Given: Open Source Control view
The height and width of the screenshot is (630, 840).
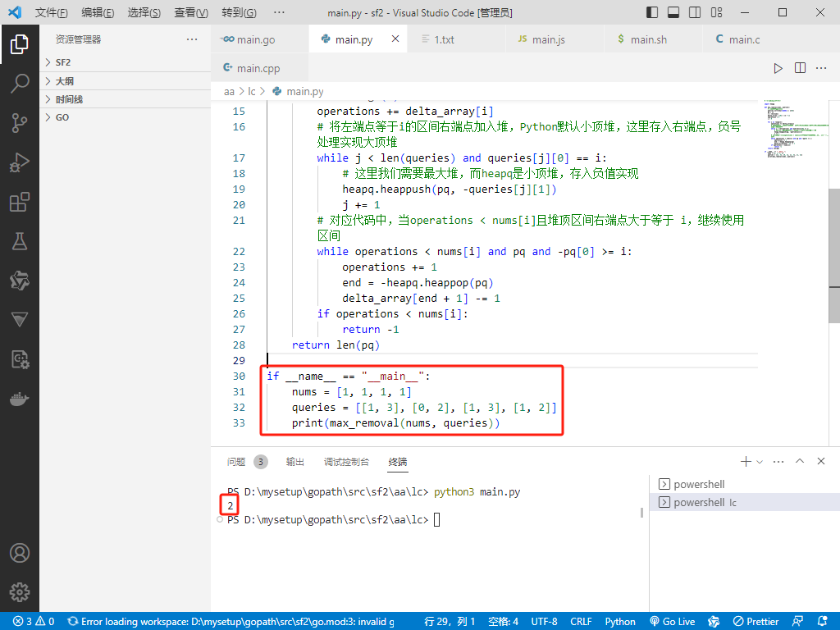Looking at the screenshot, I should (x=20, y=123).
